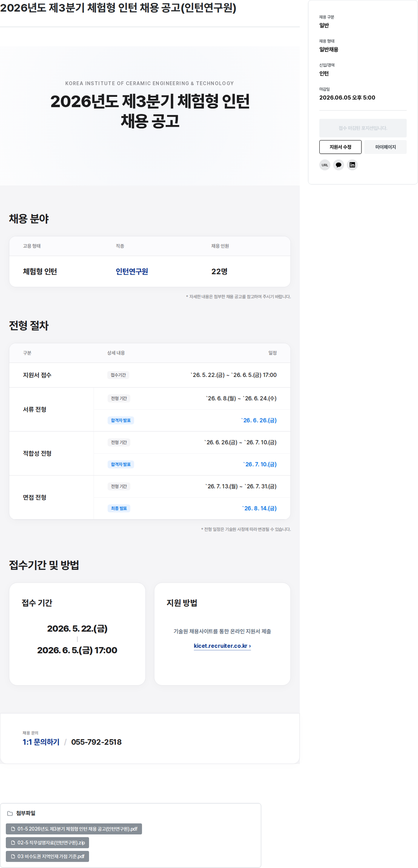Screen dimensions: 418x868
Task: Select the phone number 055-792-2518
Action: coord(96,742)
